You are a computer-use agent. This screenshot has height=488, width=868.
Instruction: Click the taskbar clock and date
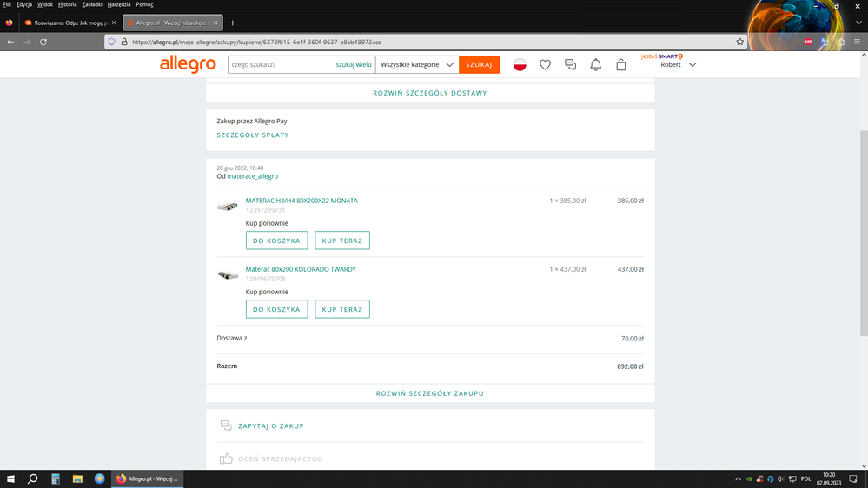[828, 479]
